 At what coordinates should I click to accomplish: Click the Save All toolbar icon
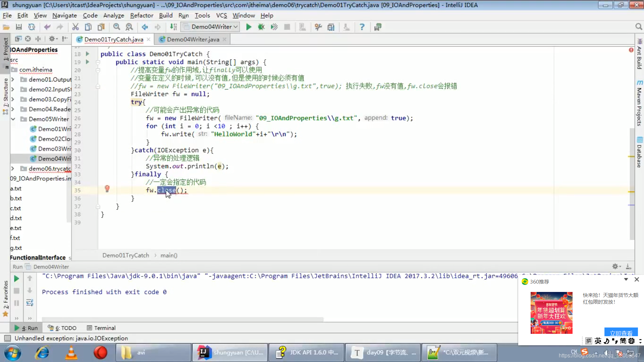[x=19, y=27]
